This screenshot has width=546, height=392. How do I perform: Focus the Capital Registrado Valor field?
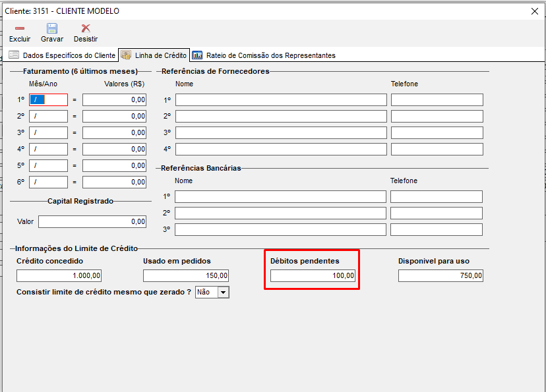coord(92,222)
